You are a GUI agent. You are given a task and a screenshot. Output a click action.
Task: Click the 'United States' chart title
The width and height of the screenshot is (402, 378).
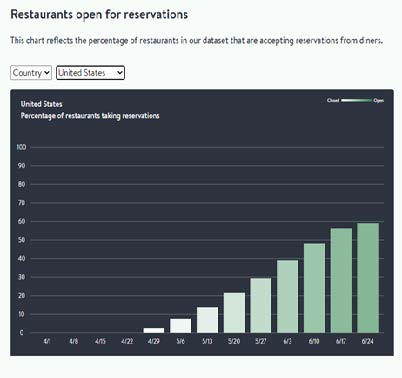(42, 104)
